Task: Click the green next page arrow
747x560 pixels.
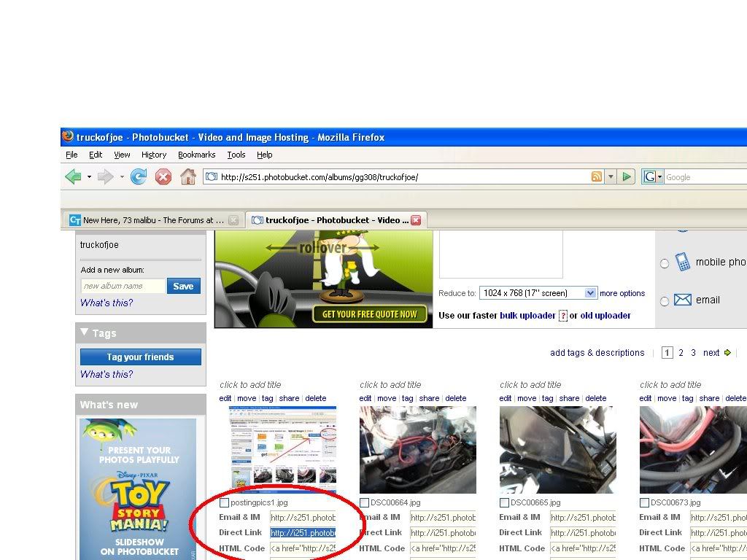Action: tap(727, 353)
